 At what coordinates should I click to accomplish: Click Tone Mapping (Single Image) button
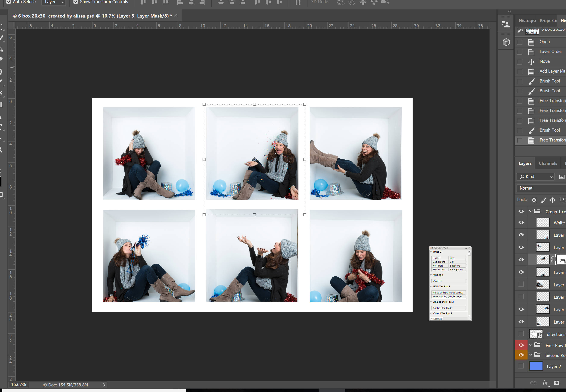pyautogui.click(x=448, y=296)
